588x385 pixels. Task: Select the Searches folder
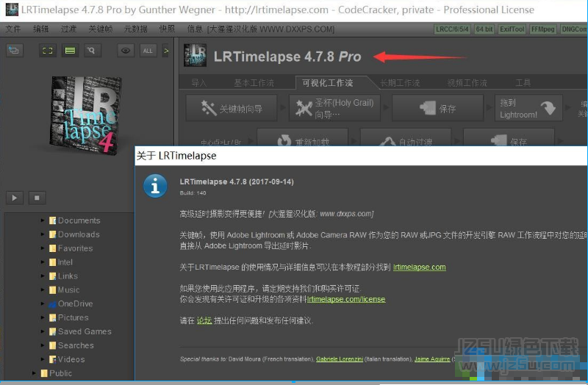[71, 345]
